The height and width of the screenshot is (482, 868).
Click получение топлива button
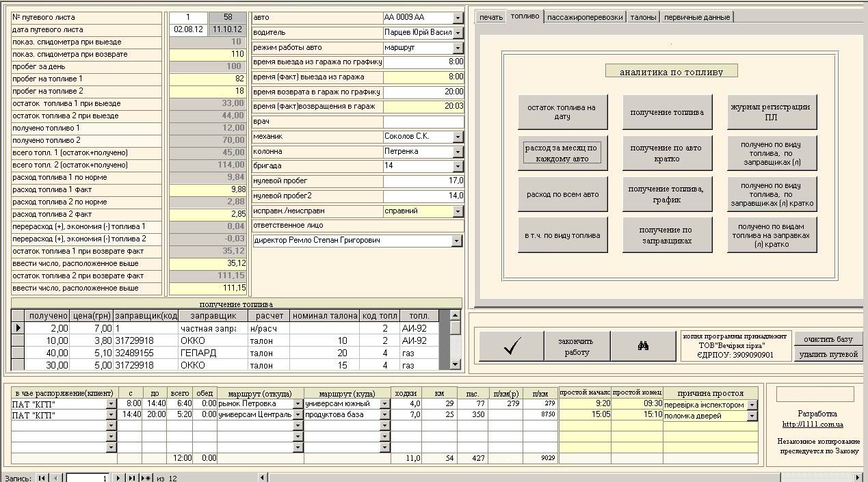[667, 112]
